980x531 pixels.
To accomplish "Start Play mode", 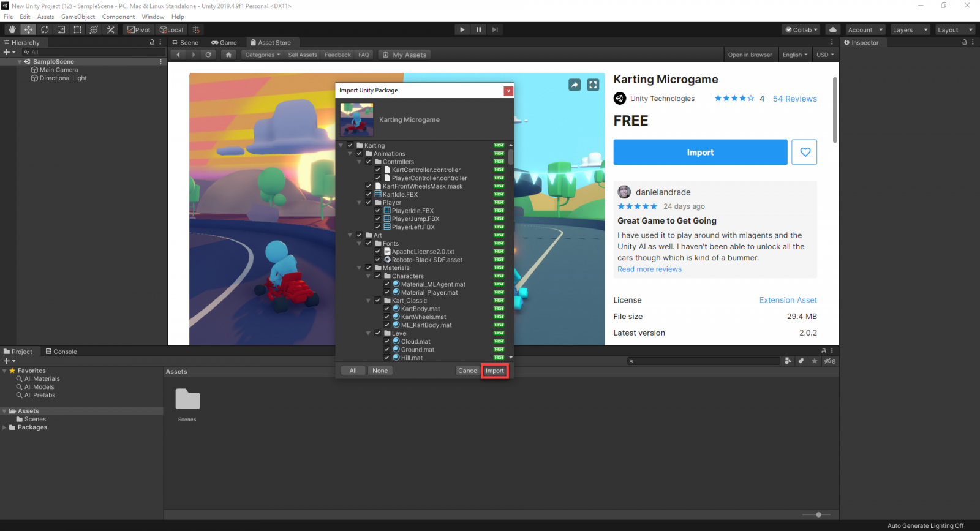I will pos(462,29).
